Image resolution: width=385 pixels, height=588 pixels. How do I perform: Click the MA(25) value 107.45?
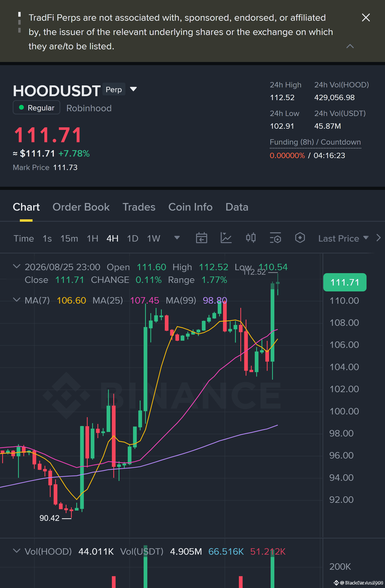[x=144, y=300]
